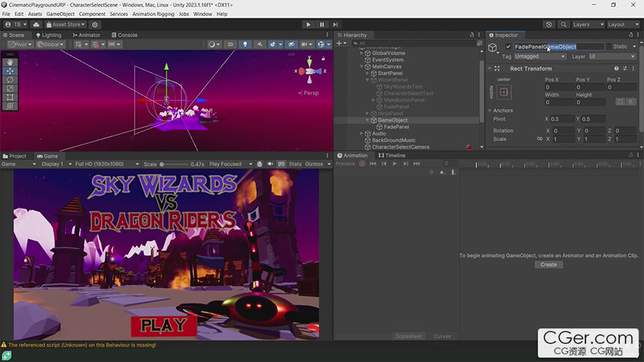Image resolution: width=644 pixels, height=362 pixels.
Task: Open the Layers dropdown
Action: tap(588, 25)
